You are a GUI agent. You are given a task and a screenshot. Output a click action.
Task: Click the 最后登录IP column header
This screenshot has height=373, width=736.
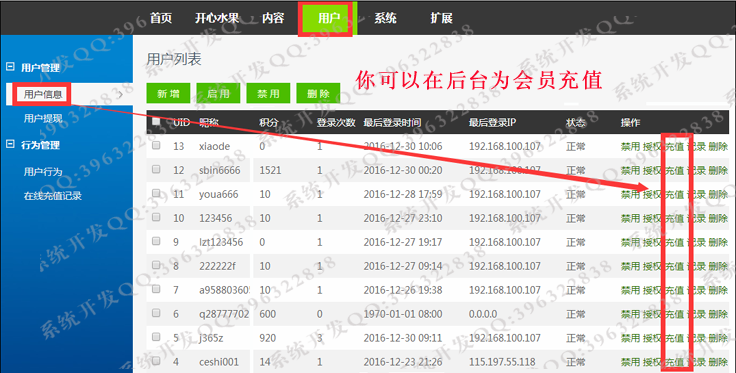point(492,122)
